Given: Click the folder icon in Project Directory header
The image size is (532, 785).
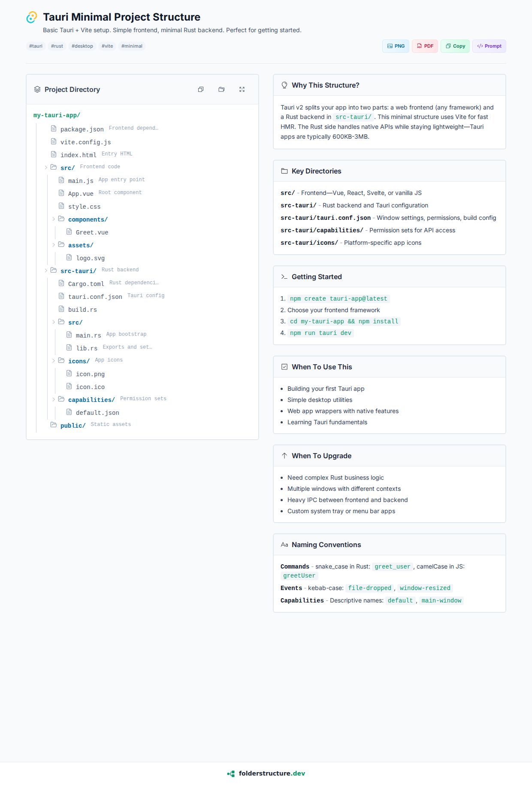Looking at the screenshot, I should (x=221, y=89).
